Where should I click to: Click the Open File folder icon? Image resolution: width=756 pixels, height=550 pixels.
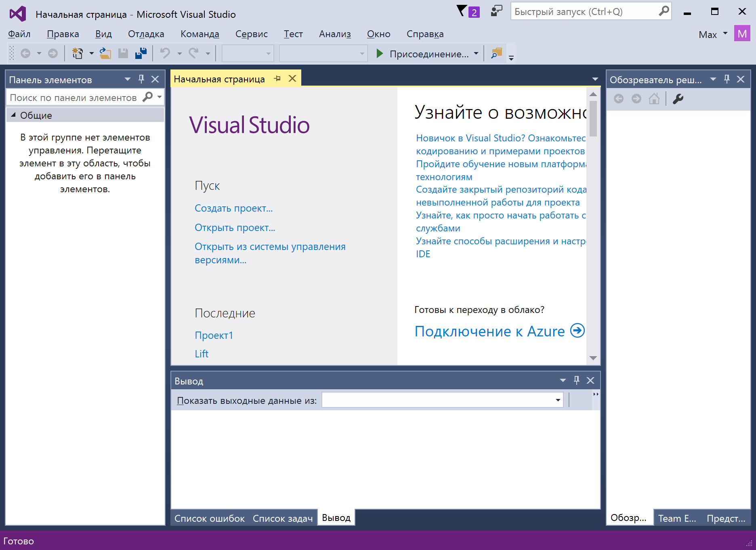pyautogui.click(x=105, y=53)
